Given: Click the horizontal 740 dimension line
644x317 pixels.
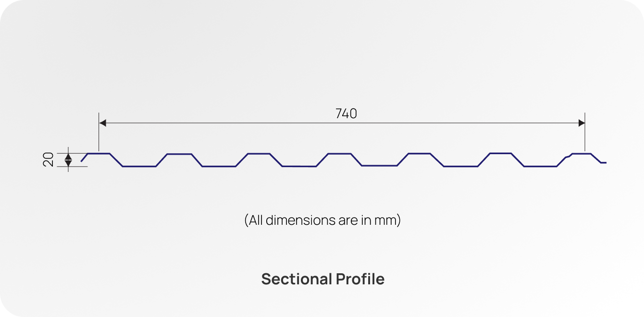Looking at the screenshot, I should click(x=342, y=123).
